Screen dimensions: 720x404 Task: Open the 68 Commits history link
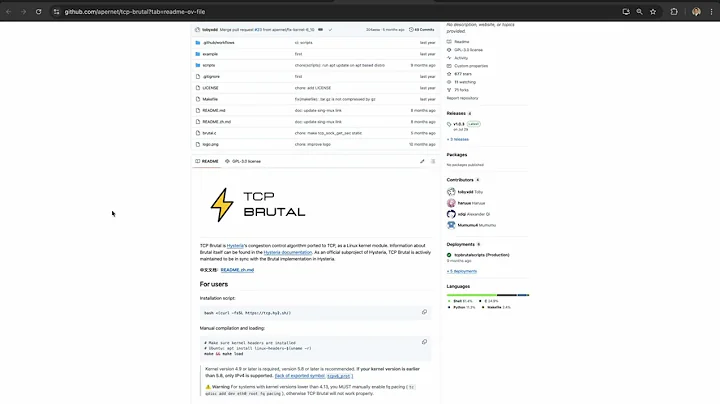[x=422, y=29]
